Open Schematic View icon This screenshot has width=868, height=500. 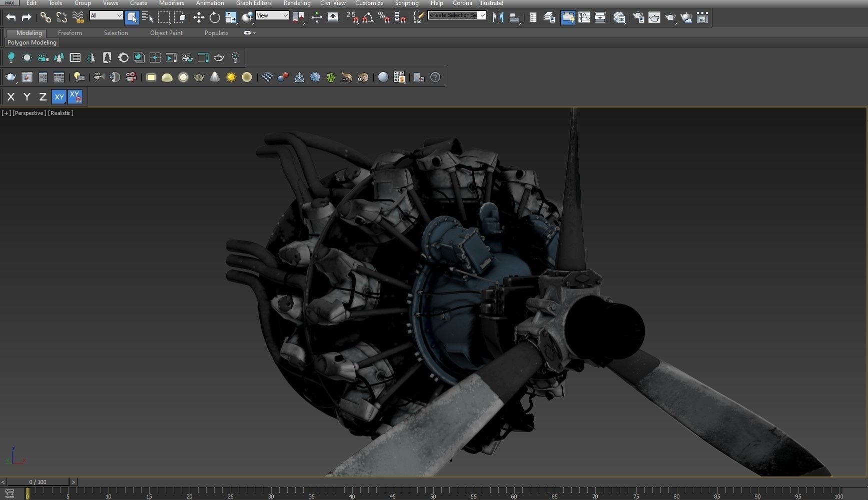[600, 17]
